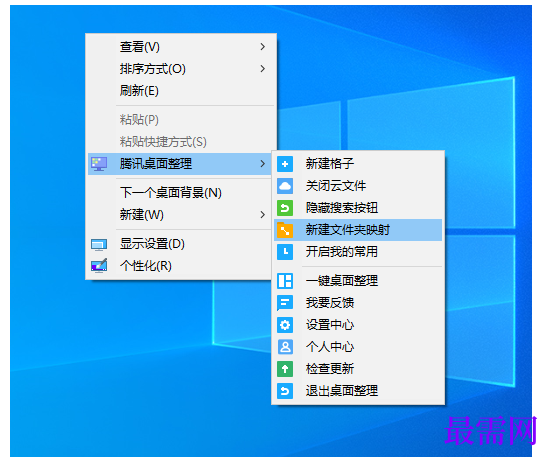Open the 查看(V) menu entry
The image size is (556, 462).
[181, 47]
